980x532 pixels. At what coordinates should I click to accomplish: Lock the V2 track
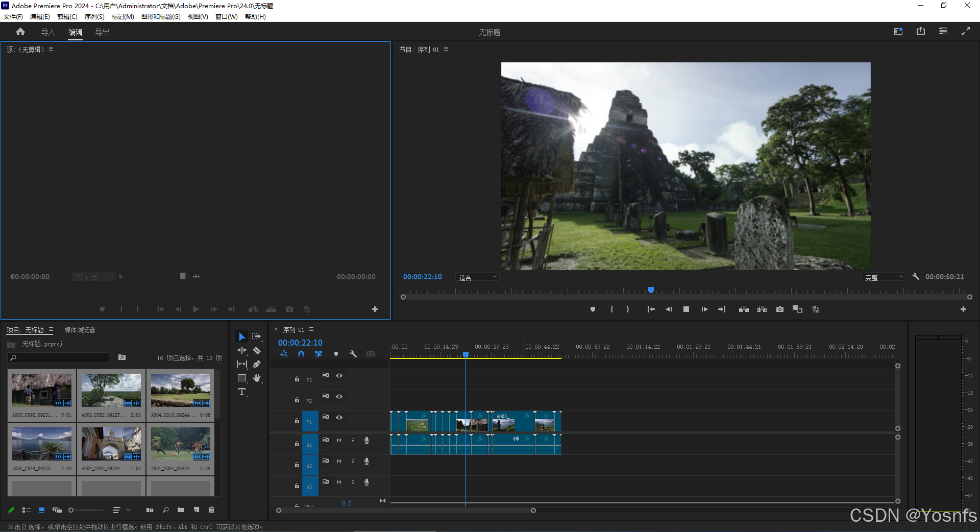(297, 400)
